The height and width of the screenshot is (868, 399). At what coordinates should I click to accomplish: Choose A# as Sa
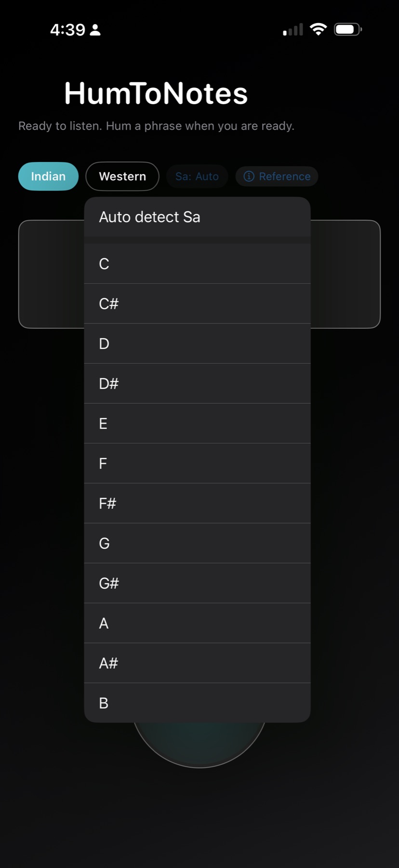[x=197, y=664]
